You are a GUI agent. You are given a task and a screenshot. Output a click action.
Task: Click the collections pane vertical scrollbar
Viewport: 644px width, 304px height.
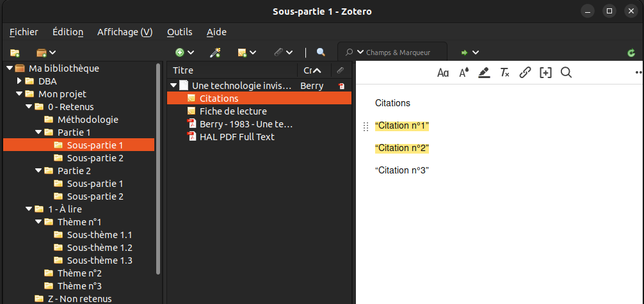(x=159, y=168)
